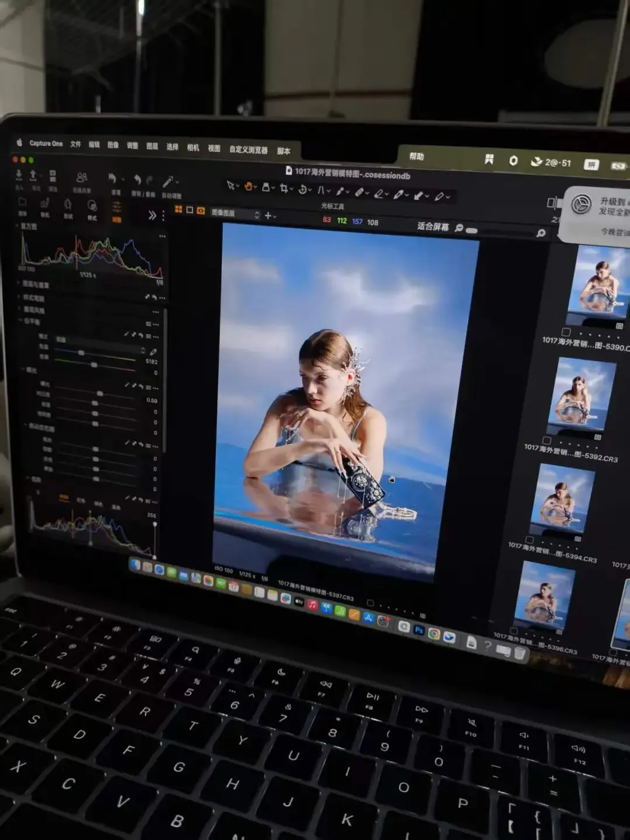Open the Capture camera tool tab

(45, 203)
